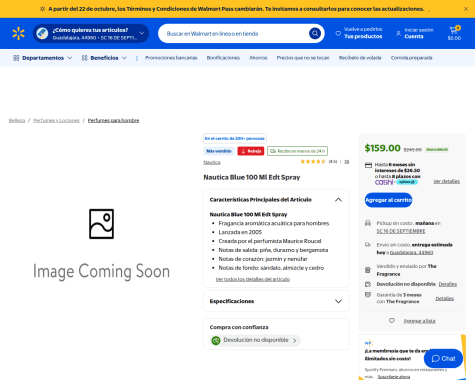
Task: Click the return box icon by Devolución no disponible
Action: pyautogui.click(x=368, y=284)
